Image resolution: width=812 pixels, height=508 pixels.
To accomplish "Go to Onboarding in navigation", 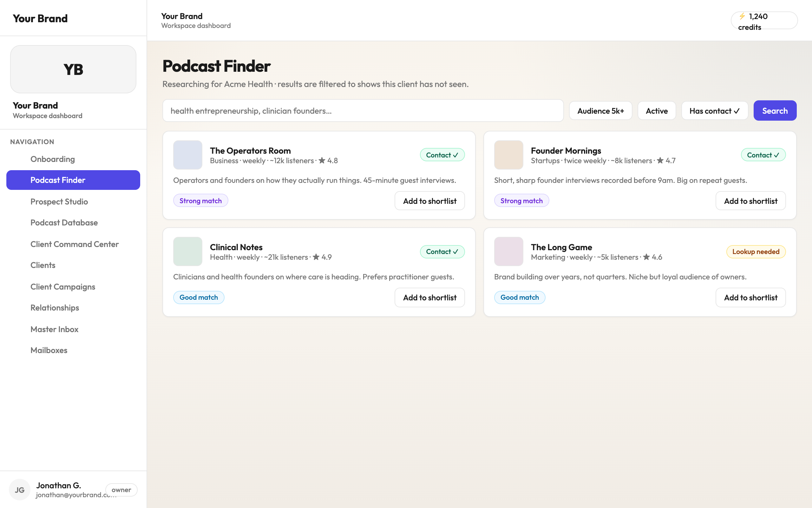I will [x=73, y=159].
